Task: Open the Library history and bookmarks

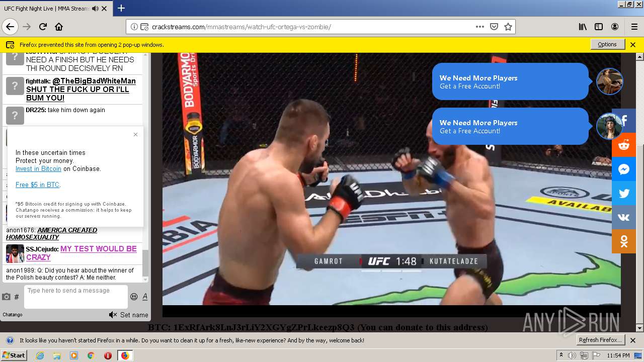Action: (x=583, y=27)
